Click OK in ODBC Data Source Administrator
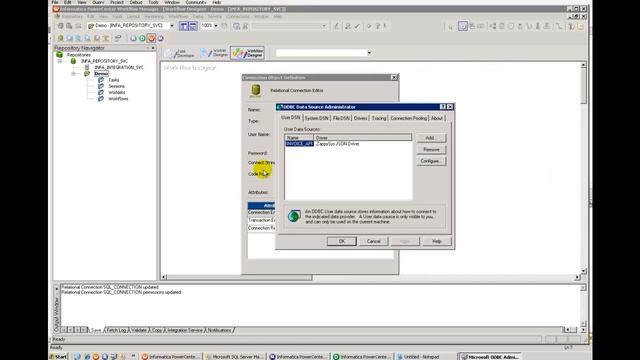 coord(342,241)
